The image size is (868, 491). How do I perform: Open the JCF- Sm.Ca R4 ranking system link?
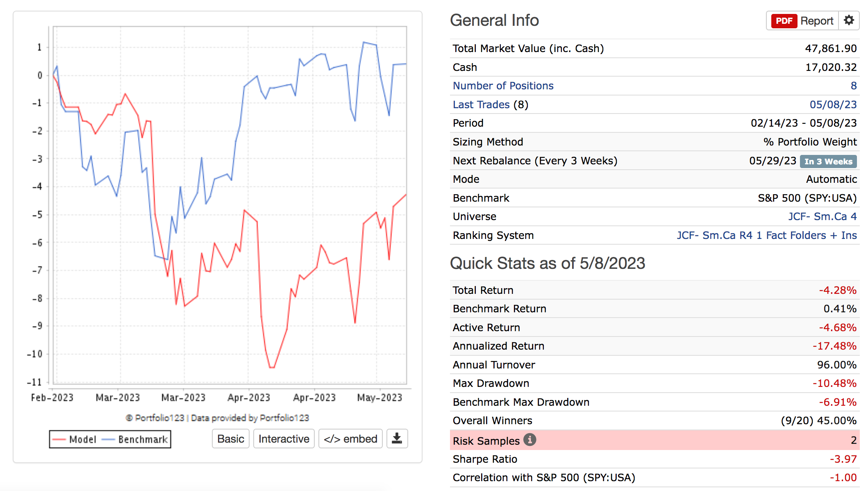(766, 235)
